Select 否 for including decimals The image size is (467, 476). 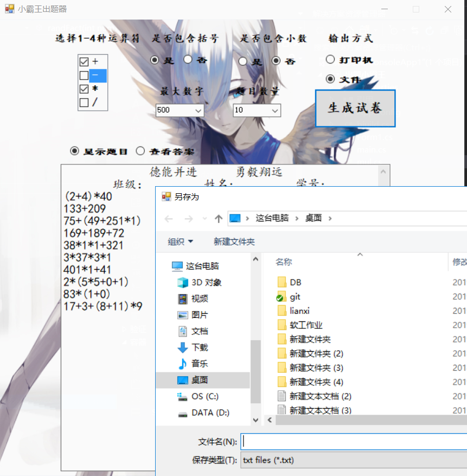click(x=276, y=61)
